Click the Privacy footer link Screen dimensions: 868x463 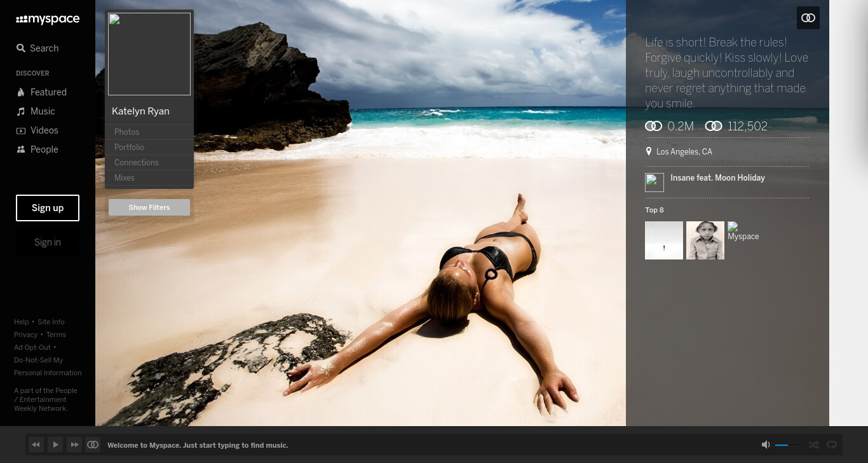pyautogui.click(x=26, y=335)
